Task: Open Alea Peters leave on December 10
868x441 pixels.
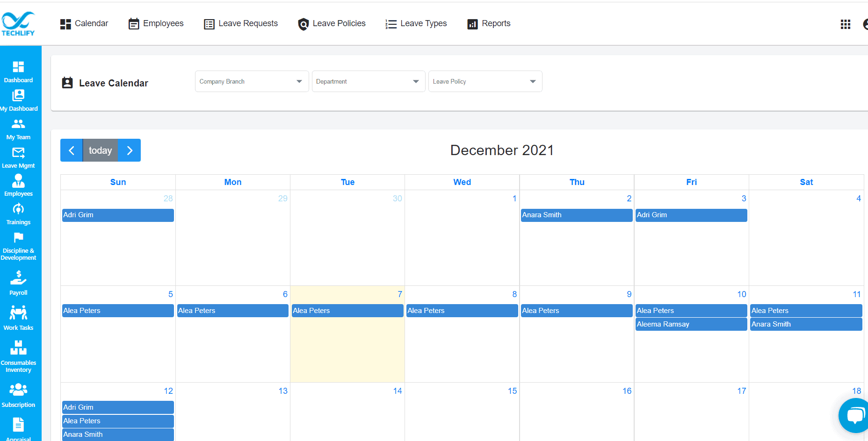Action: click(691, 311)
